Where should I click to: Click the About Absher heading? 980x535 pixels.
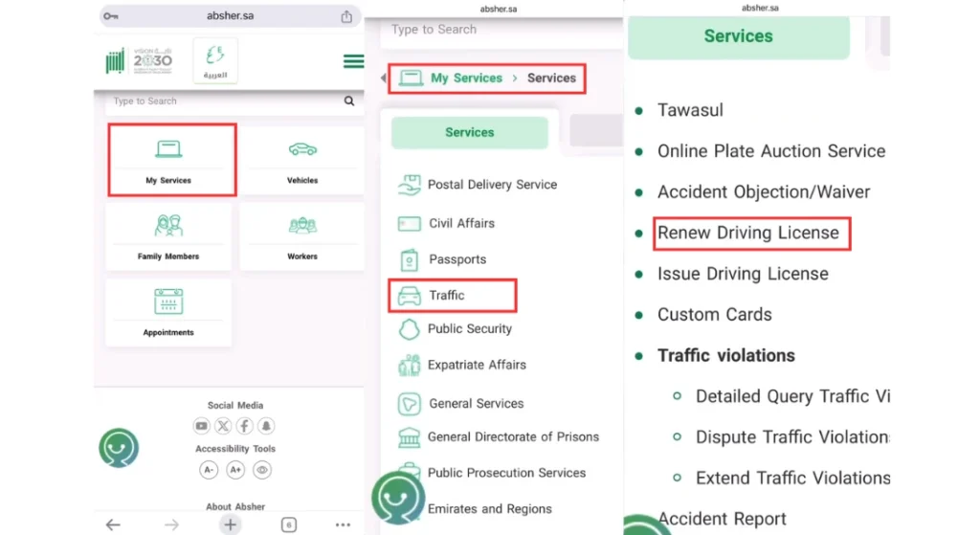235,507
